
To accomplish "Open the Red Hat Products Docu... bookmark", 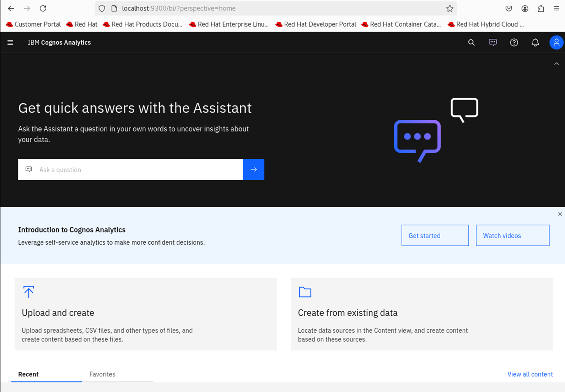I will (142, 24).
